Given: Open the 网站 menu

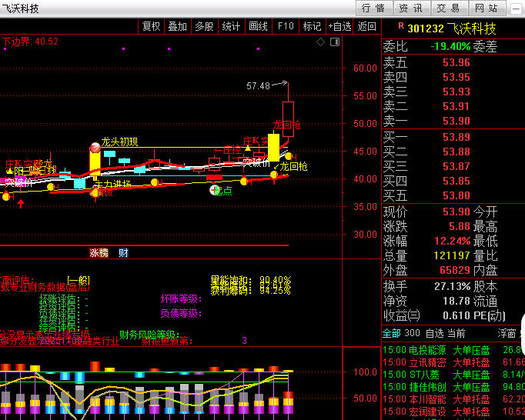Looking at the screenshot, I should coord(486,8).
